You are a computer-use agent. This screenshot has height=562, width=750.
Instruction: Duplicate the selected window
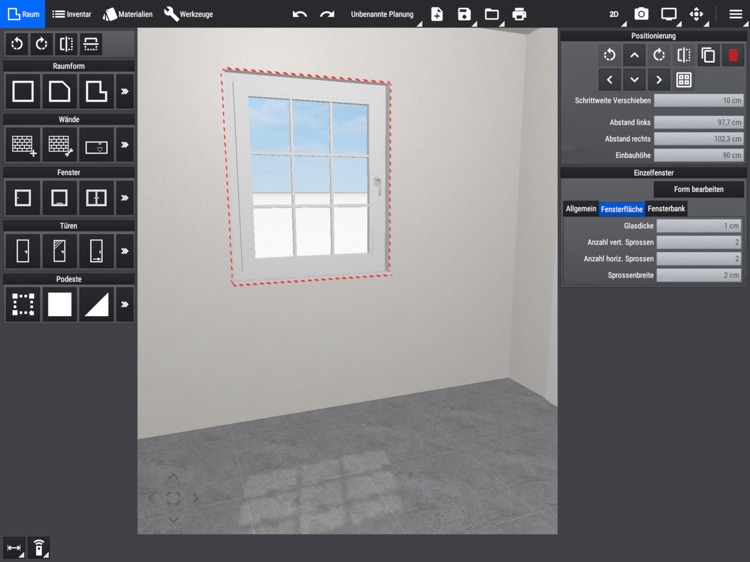click(708, 55)
